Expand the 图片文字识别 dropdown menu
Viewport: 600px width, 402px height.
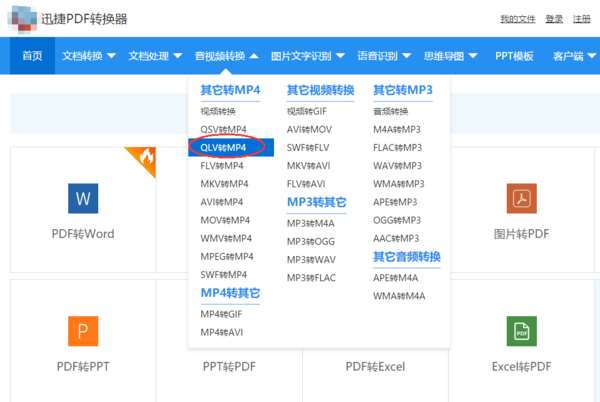coord(308,56)
